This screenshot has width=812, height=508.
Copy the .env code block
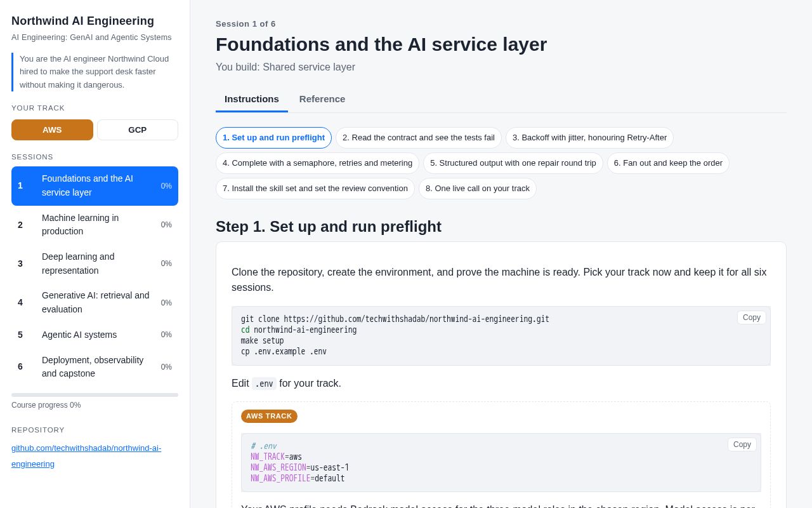click(742, 444)
